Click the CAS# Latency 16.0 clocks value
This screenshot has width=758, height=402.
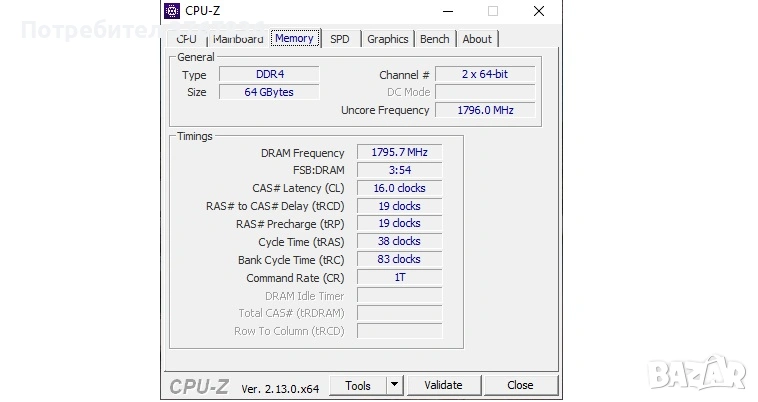click(399, 188)
